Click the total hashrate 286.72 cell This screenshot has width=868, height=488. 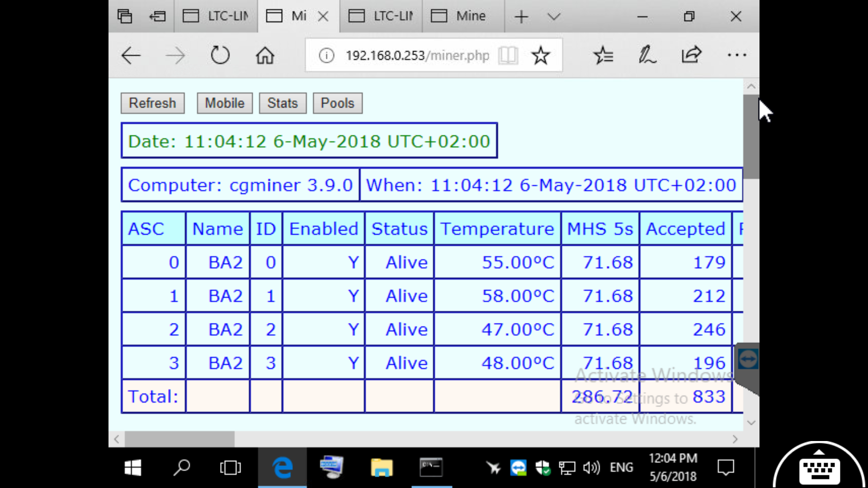(600, 396)
